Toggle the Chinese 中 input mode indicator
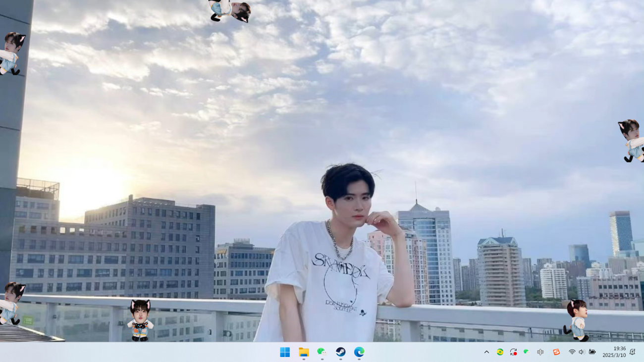The width and height of the screenshot is (644, 362). (x=540, y=352)
